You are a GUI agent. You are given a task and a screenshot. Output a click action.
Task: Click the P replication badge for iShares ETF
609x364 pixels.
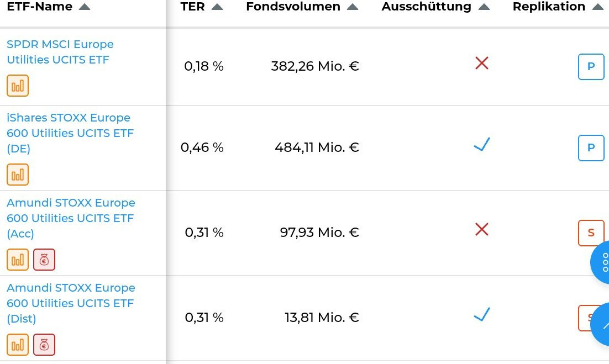(591, 148)
